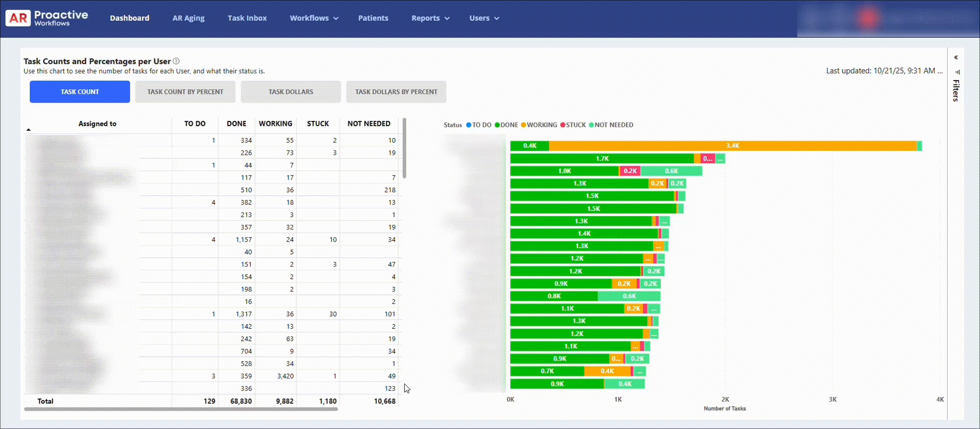Open the Task Inbox page
980x429 pixels.
[x=247, y=18]
